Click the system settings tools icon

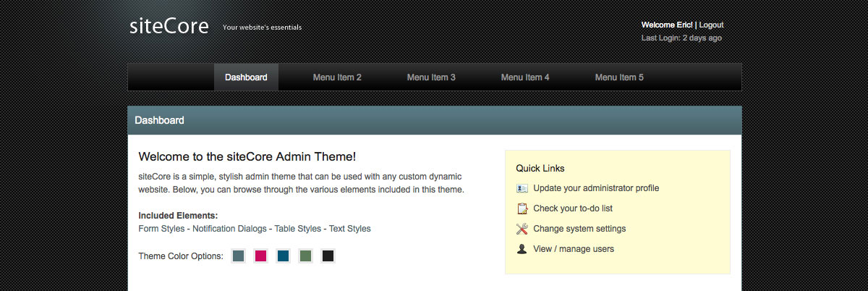[522, 229]
